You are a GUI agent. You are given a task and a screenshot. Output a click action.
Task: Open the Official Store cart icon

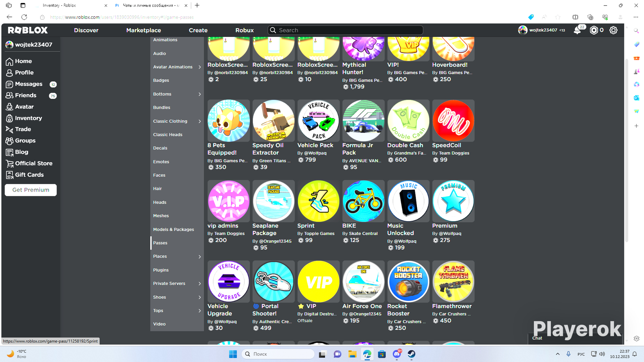[x=9, y=164]
